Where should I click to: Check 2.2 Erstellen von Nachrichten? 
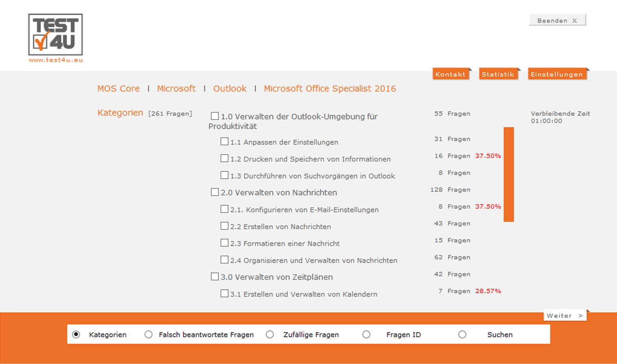(x=224, y=226)
